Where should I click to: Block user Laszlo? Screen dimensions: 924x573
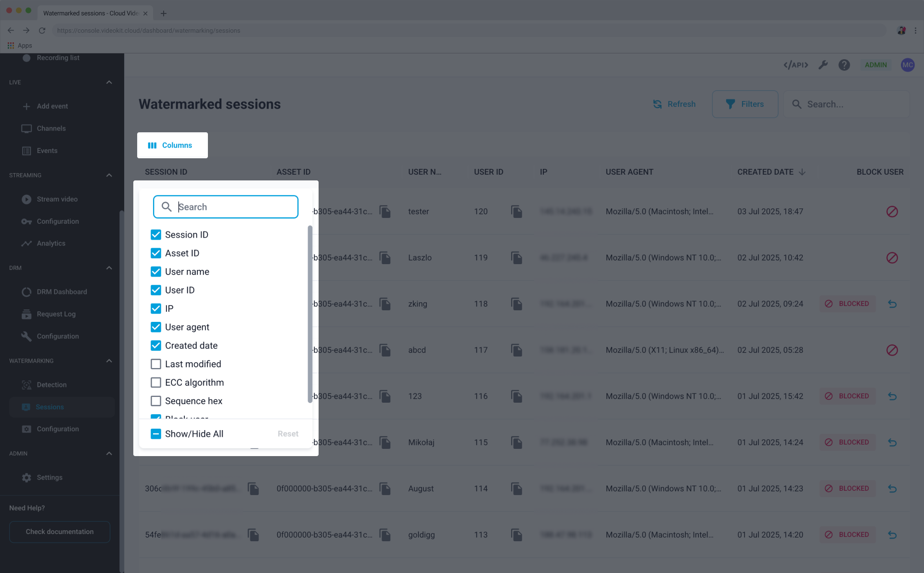[892, 258]
